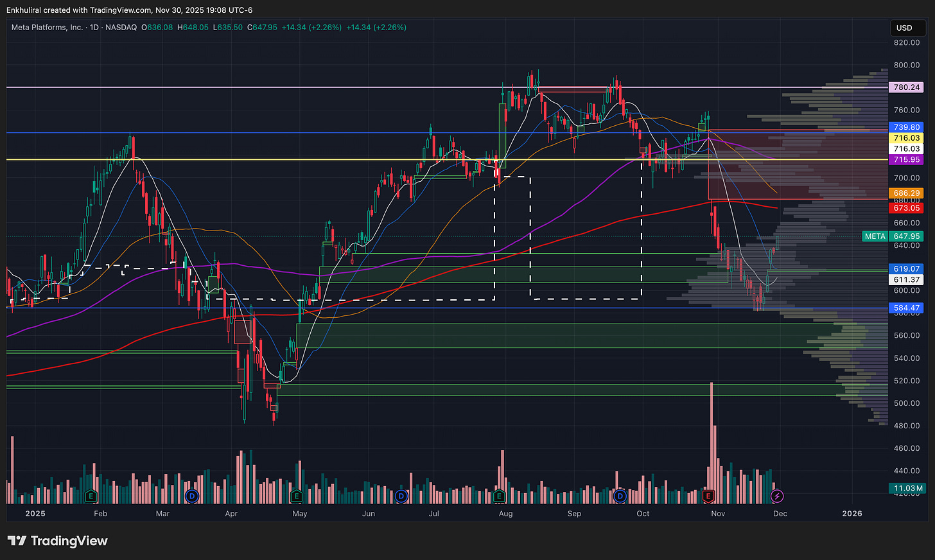The image size is (935, 560).
Task: Open the dividend D marker between Jun and Jul
Action: coord(401,496)
